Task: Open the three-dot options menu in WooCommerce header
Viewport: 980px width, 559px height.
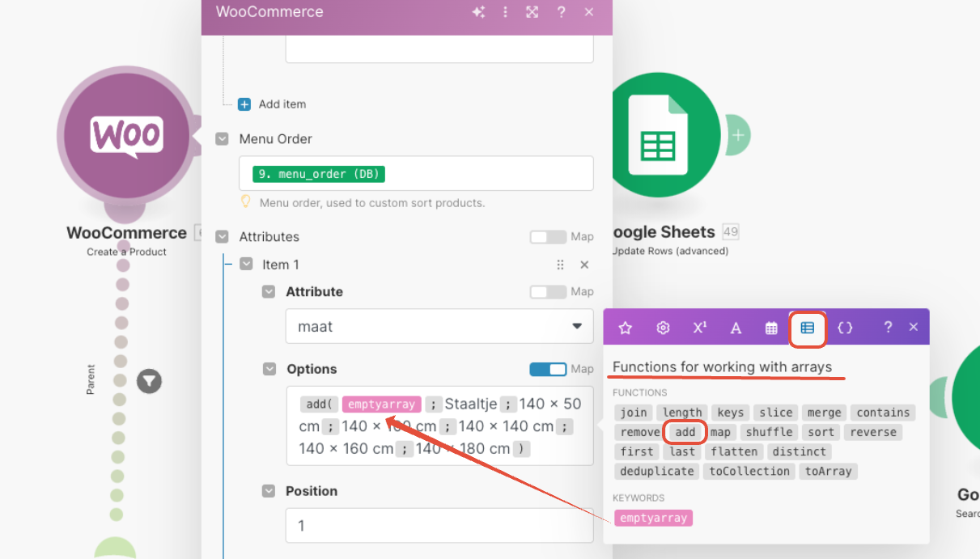Action: pyautogui.click(x=505, y=12)
